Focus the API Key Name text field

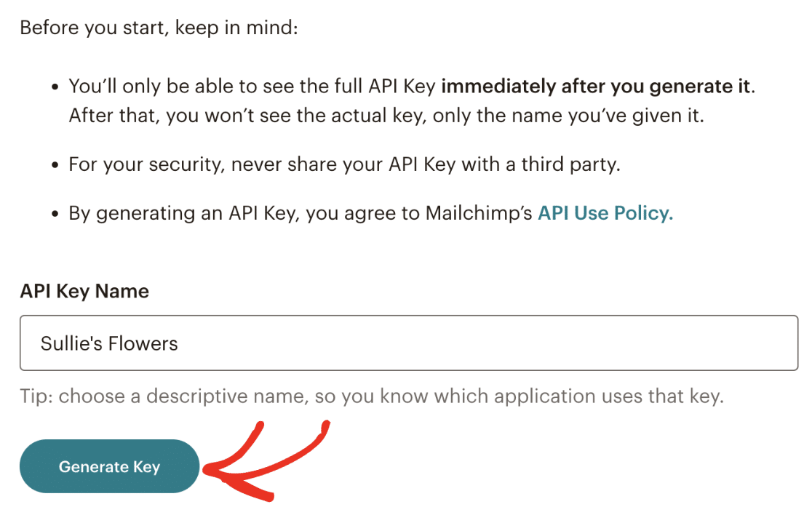point(408,343)
